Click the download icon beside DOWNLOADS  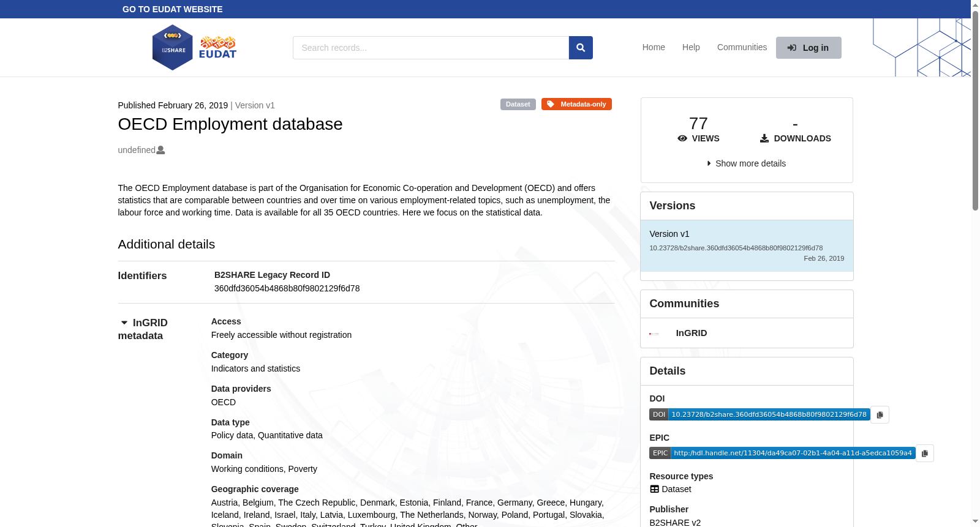[764, 138]
